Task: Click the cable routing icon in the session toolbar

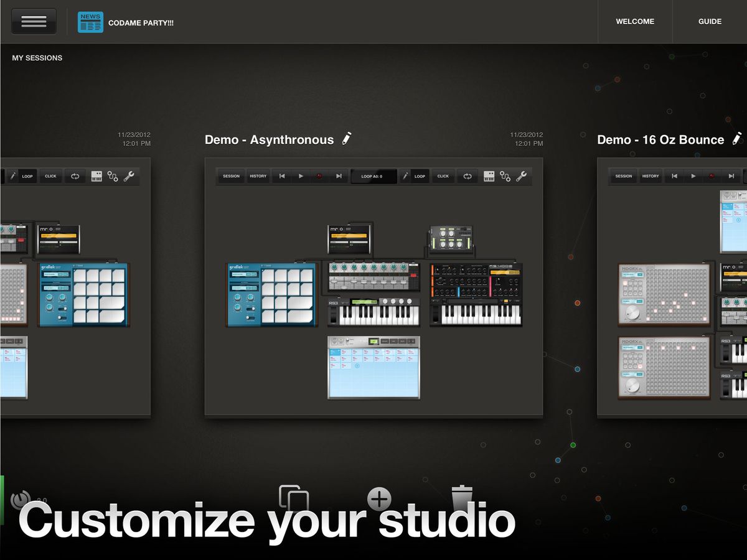Action: pyautogui.click(x=505, y=176)
